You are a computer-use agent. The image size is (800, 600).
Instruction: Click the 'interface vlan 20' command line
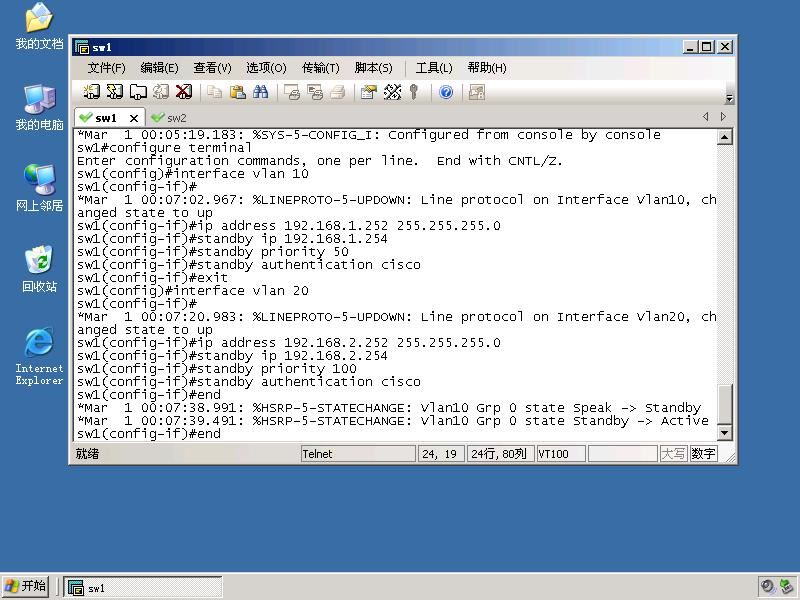coord(193,291)
